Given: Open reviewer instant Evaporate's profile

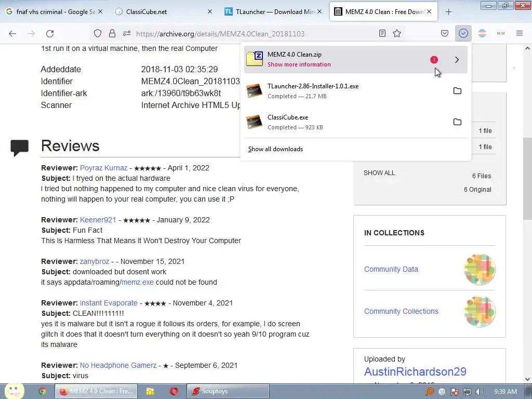Looking at the screenshot, I should point(109,303).
